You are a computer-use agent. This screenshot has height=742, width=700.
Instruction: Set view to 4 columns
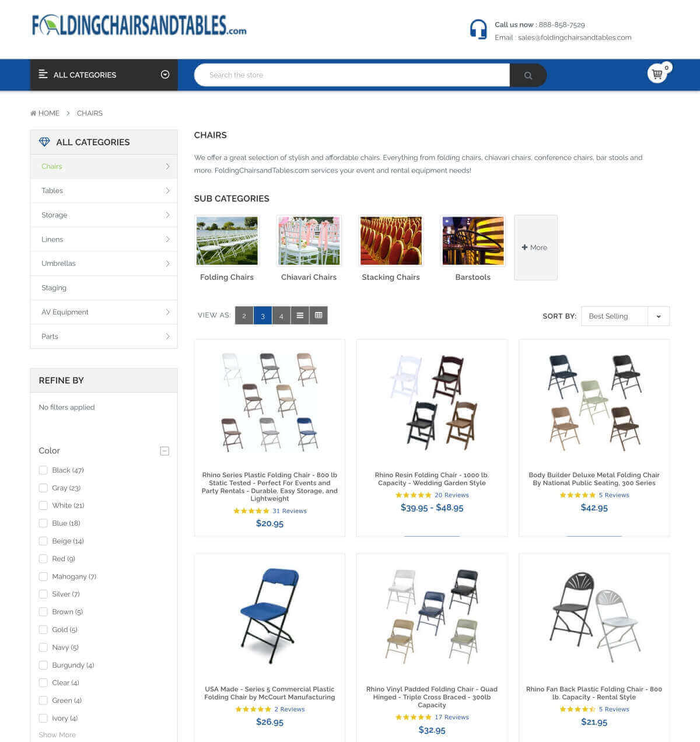click(281, 316)
